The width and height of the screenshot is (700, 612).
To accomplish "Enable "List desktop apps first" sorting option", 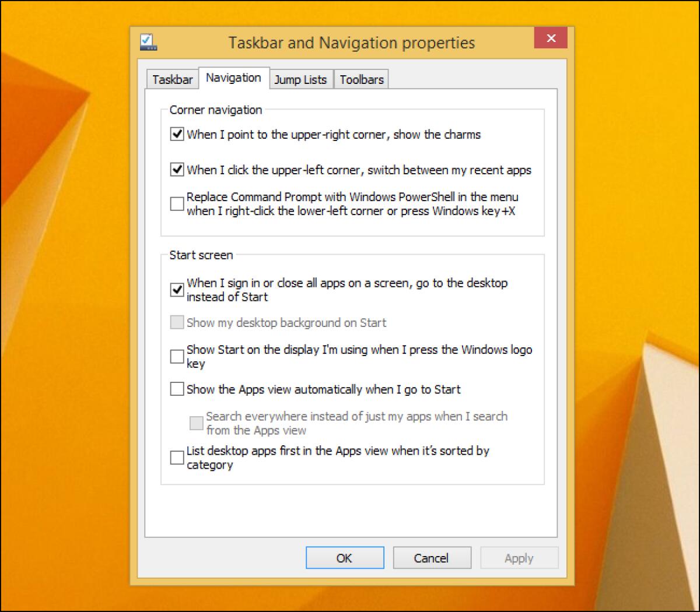I will click(177, 457).
